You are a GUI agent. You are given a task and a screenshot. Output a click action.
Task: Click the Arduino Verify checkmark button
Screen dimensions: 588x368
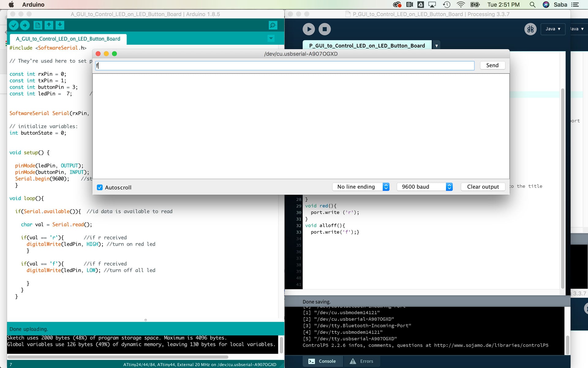pyautogui.click(x=14, y=25)
